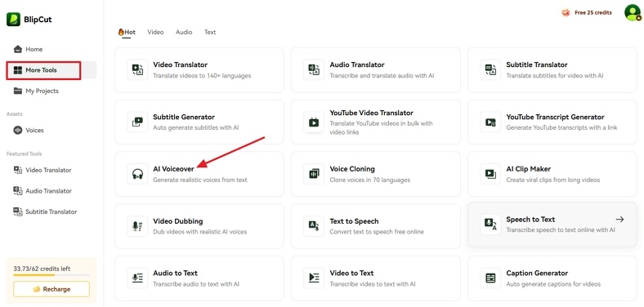This screenshot has height=307, width=644.
Task: Click the Voices waveform icon
Action: click(18, 130)
